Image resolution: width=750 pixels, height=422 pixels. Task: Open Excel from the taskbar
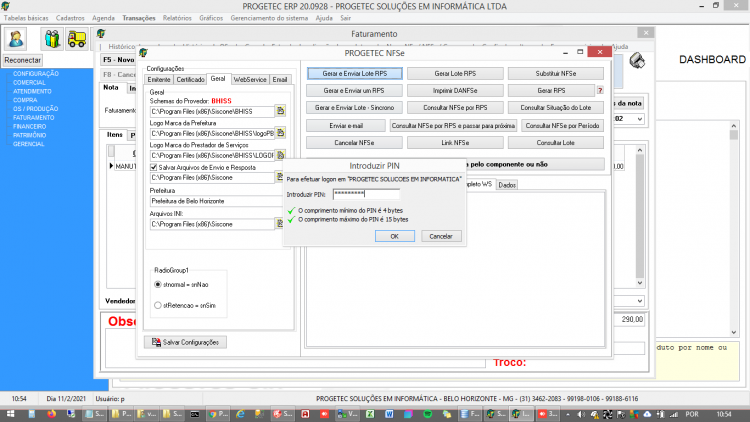pyautogui.click(x=370, y=414)
